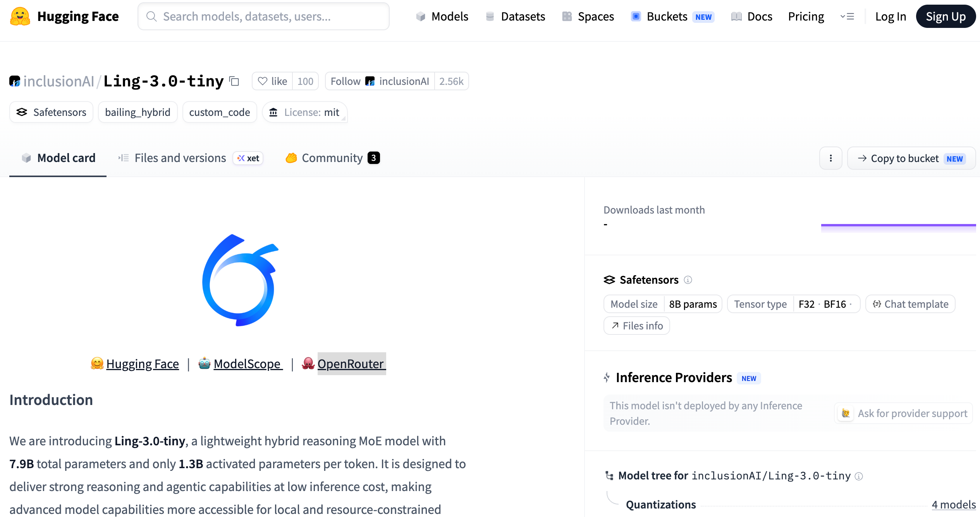Open Buckets from the navigation

click(673, 16)
